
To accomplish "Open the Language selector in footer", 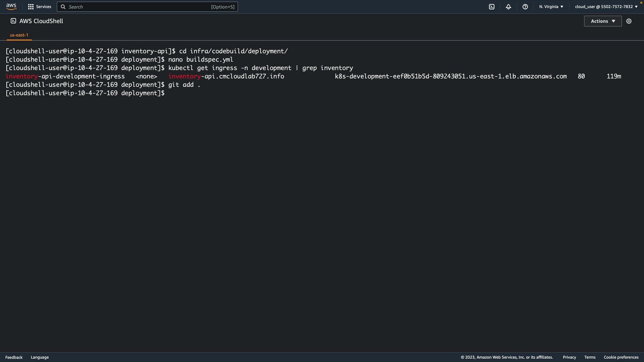I will [40, 357].
